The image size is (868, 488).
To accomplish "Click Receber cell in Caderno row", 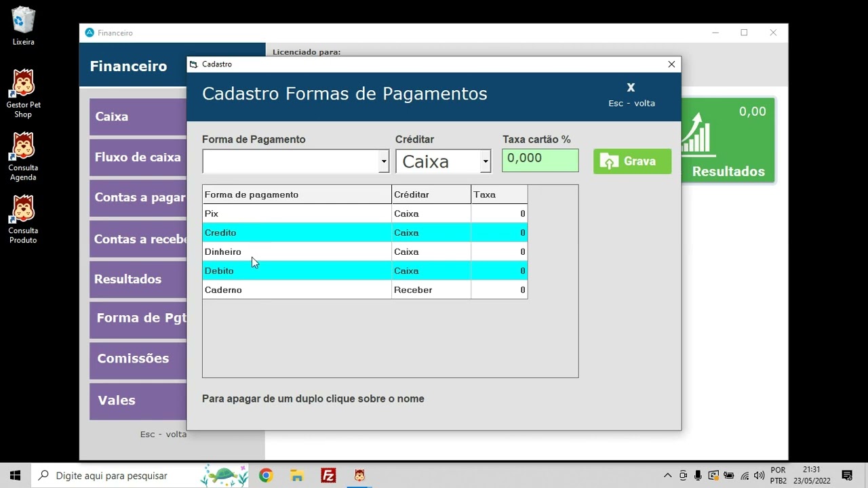I will (x=431, y=289).
